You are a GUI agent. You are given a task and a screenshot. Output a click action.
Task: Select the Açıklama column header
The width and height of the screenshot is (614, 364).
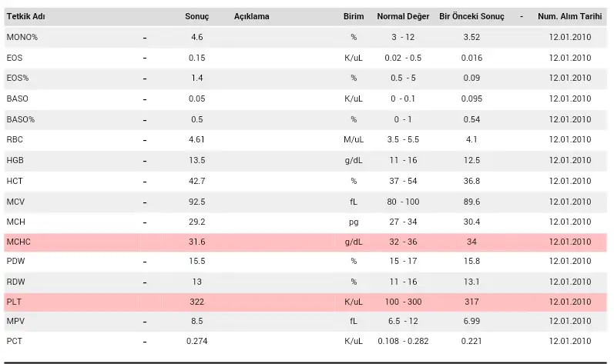click(x=252, y=17)
